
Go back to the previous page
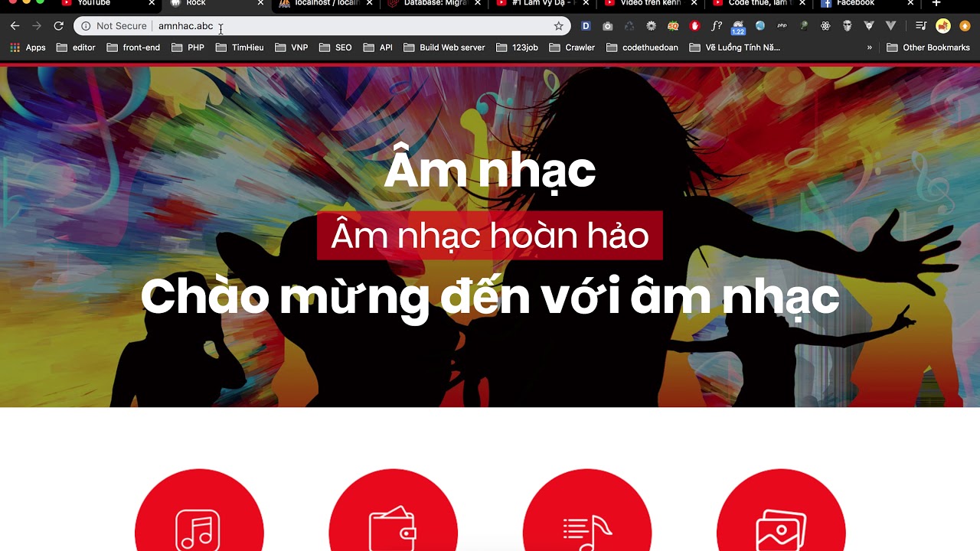[15, 26]
